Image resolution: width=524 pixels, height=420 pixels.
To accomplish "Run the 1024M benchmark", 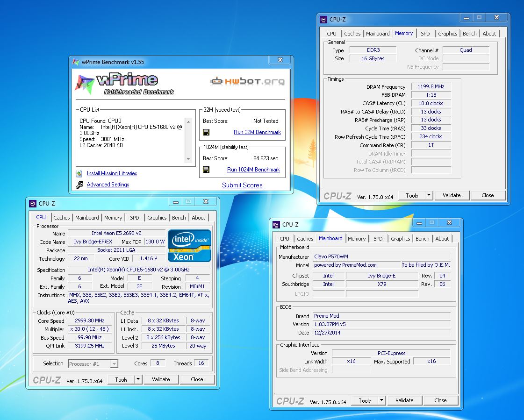I will [254, 170].
